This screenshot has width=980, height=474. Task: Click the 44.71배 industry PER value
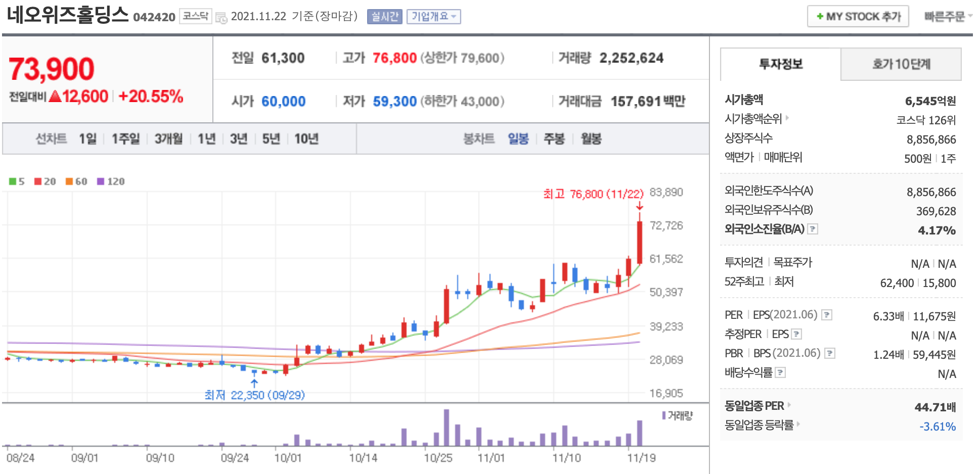(x=935, y=407)
